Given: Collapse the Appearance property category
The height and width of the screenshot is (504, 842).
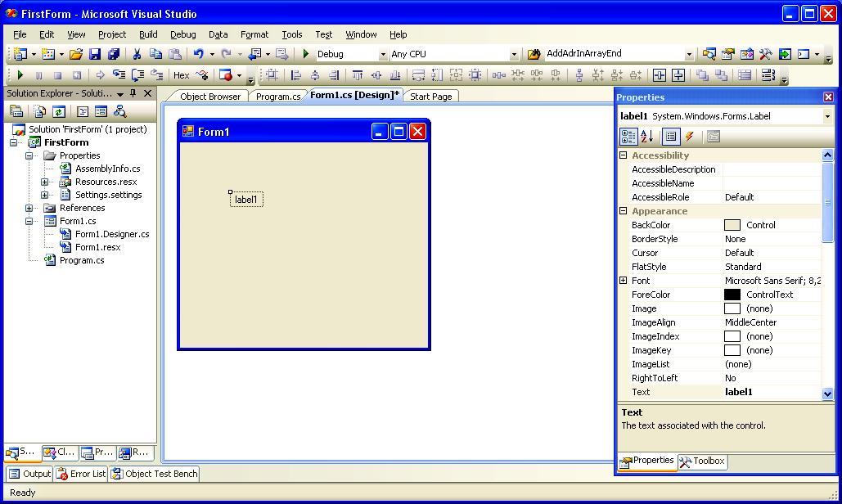Looking at the screenshot, I should click(x=624, y=211).
